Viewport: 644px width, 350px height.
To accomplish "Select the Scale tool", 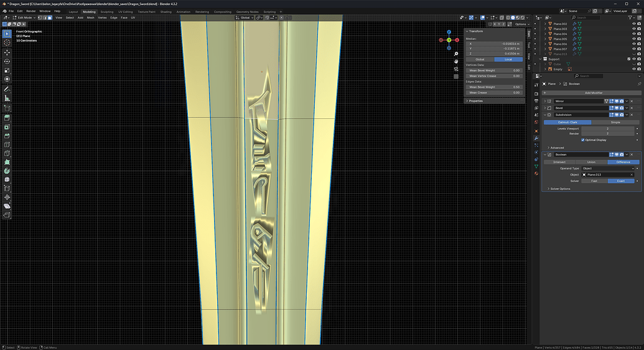I will (x=7, y=70).
